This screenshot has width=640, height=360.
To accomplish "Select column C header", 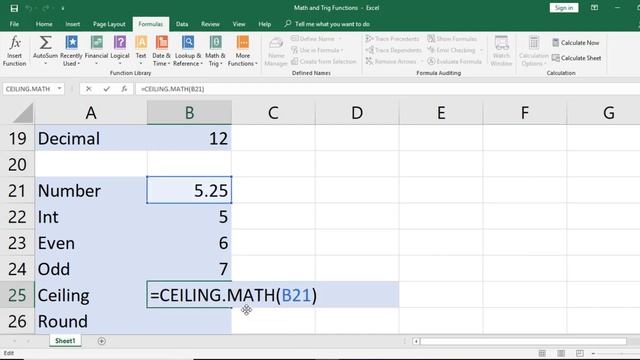I will [x=273, y=113].
